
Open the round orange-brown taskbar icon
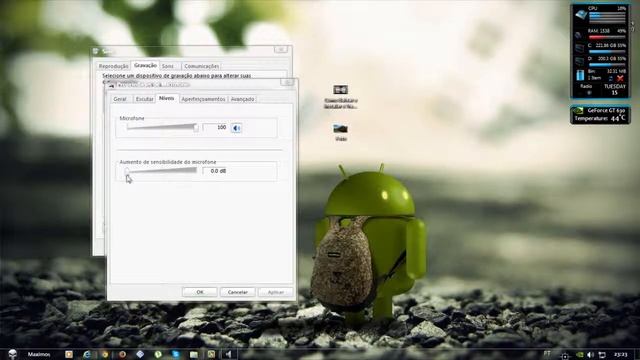pos(122,354)
